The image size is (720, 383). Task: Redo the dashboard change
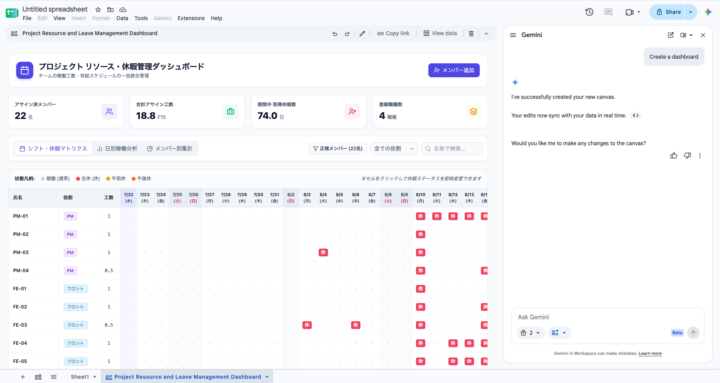click(x=347, y=34)
